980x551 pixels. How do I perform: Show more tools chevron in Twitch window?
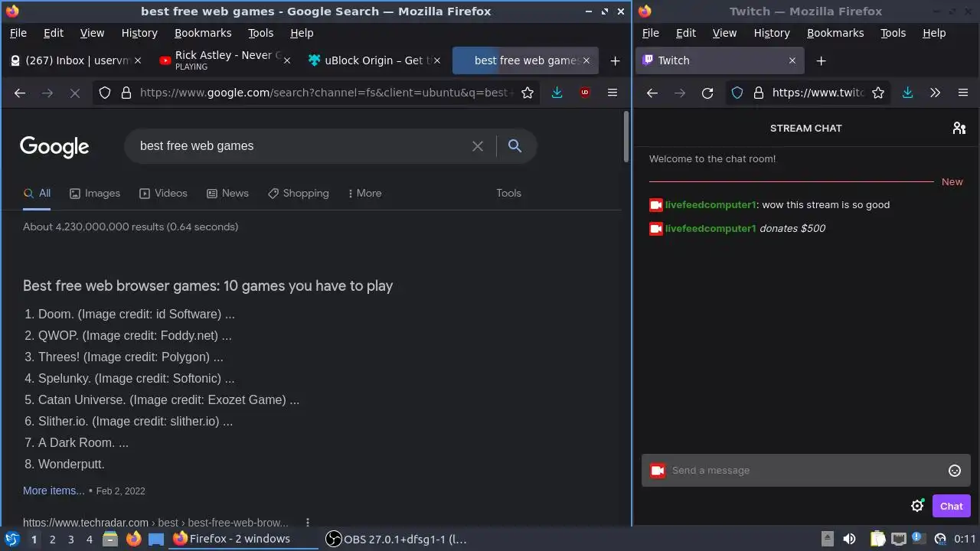[935, 93]
